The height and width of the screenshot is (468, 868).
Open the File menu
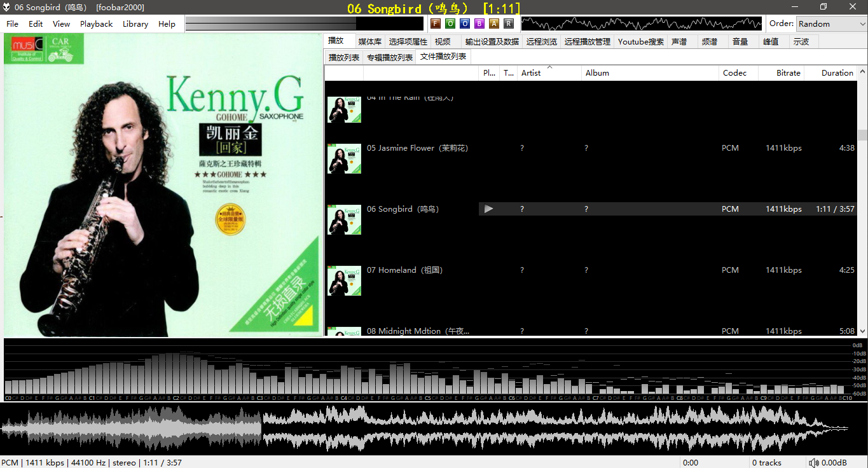click(x=13, y=24)
